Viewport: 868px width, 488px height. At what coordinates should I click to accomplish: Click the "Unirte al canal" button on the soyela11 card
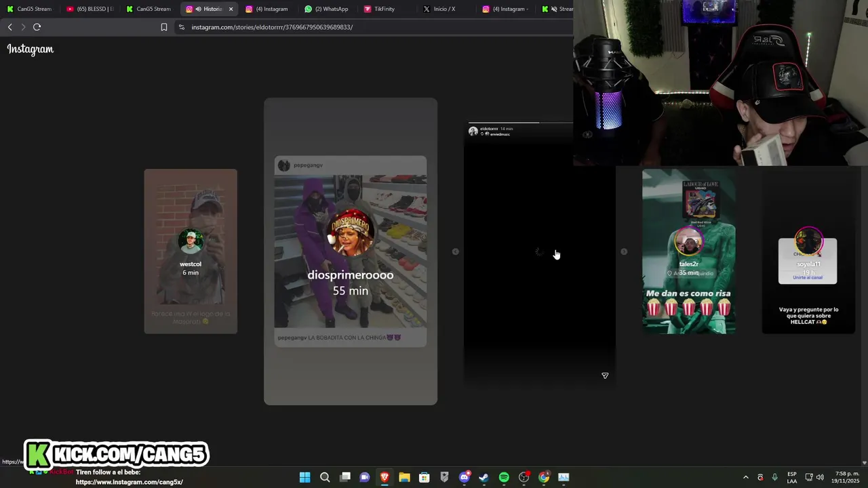808,278
